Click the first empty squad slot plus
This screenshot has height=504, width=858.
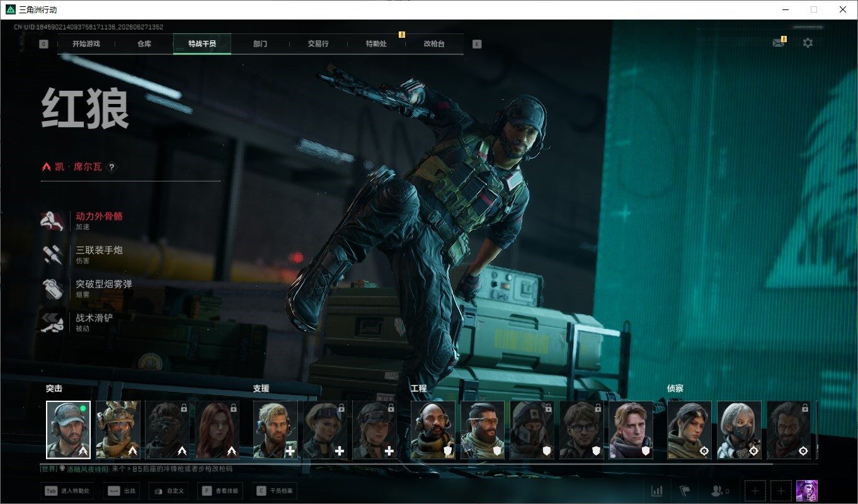pos(755,491)
